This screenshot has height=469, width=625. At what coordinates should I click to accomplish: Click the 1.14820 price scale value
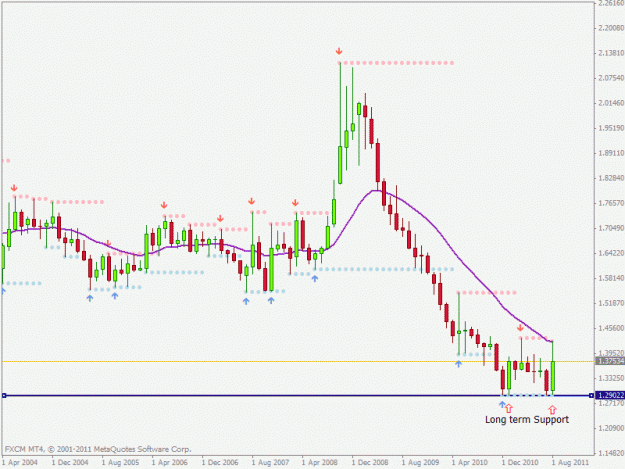tap(611, 453)
